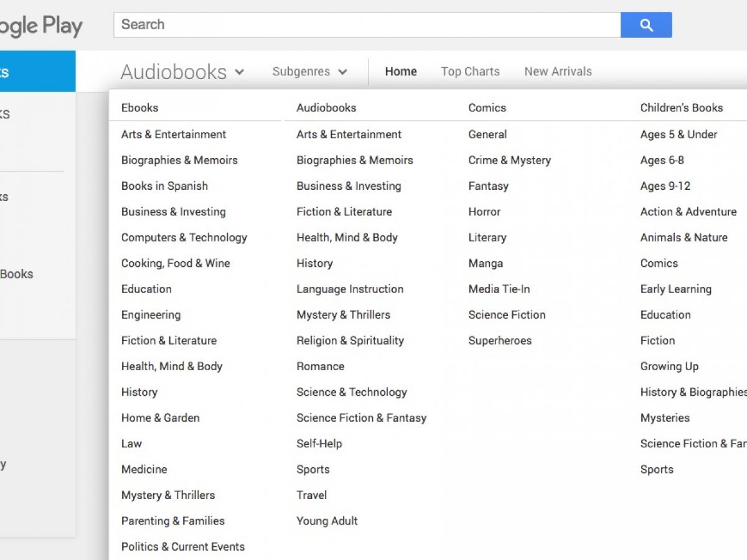Select Cooking, Food & Wine ebooks

click(176, 263)
